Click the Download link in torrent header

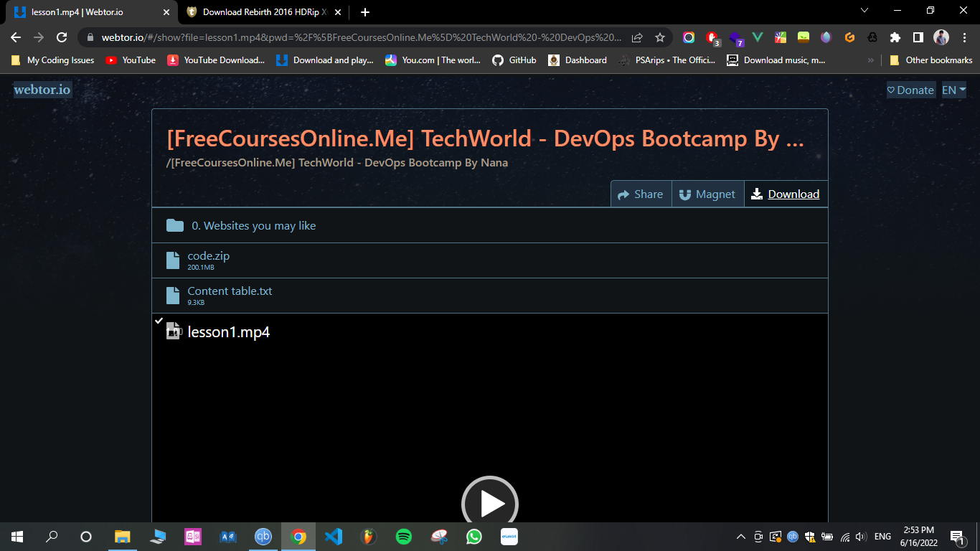[786, 194]
